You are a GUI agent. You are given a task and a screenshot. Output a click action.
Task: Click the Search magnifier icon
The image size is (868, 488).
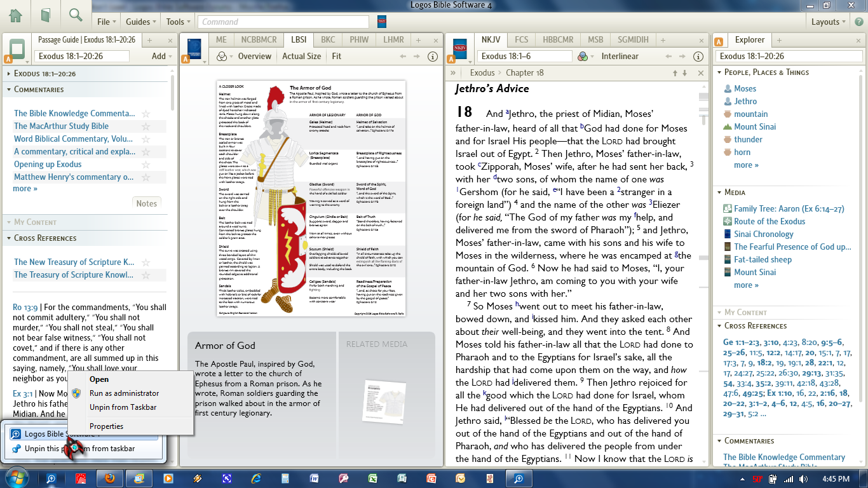76,15
